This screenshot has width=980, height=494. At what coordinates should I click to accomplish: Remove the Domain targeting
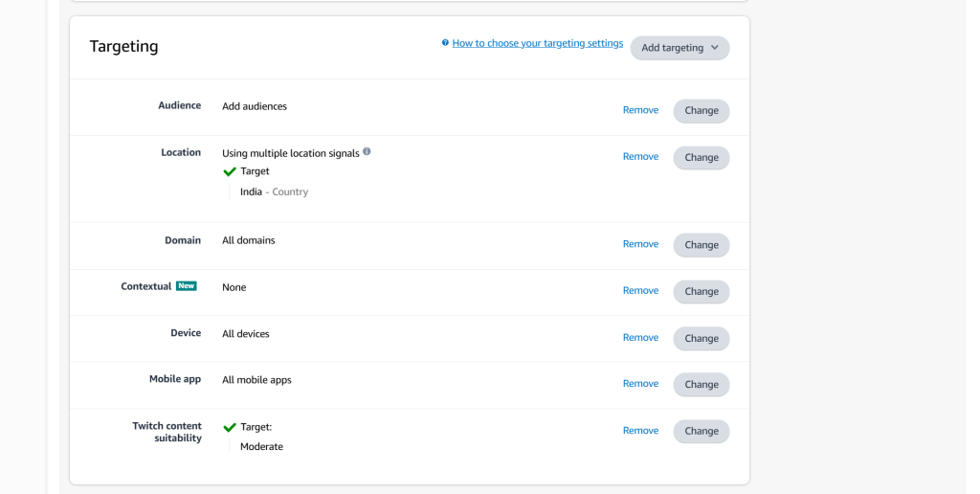pyautogui.click(x=640, y=244)
